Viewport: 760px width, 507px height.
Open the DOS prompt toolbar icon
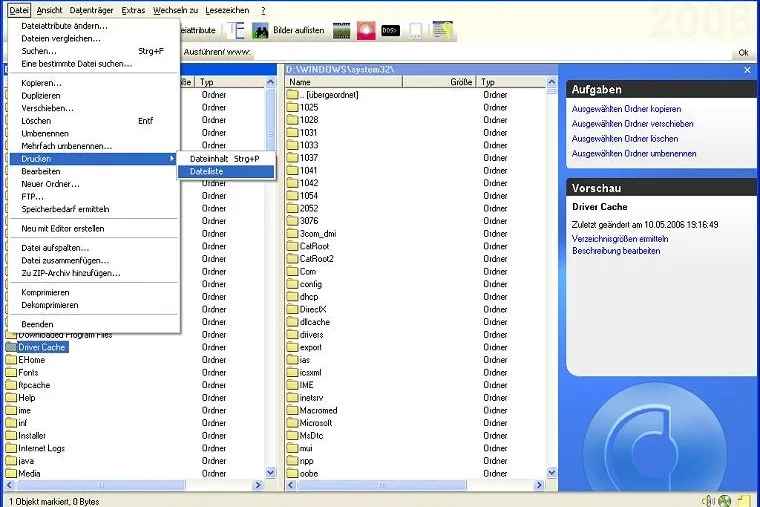point(390,31)
